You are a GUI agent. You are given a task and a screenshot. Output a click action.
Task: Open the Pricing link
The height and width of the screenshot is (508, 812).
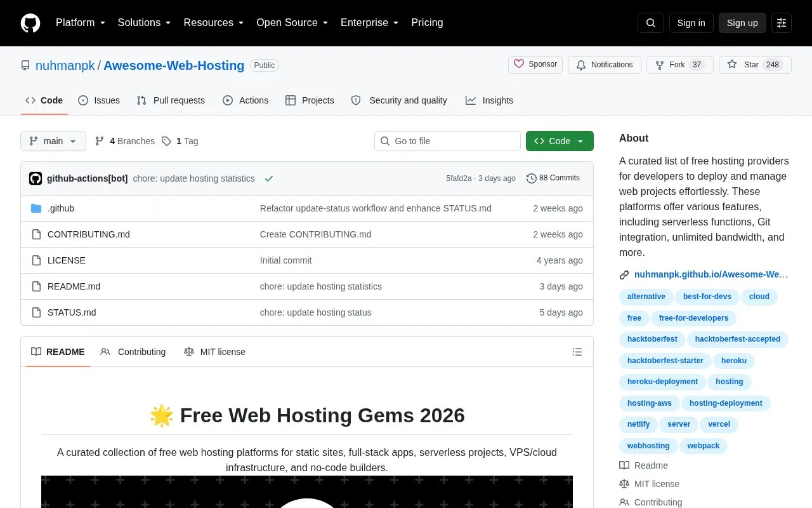427,23
